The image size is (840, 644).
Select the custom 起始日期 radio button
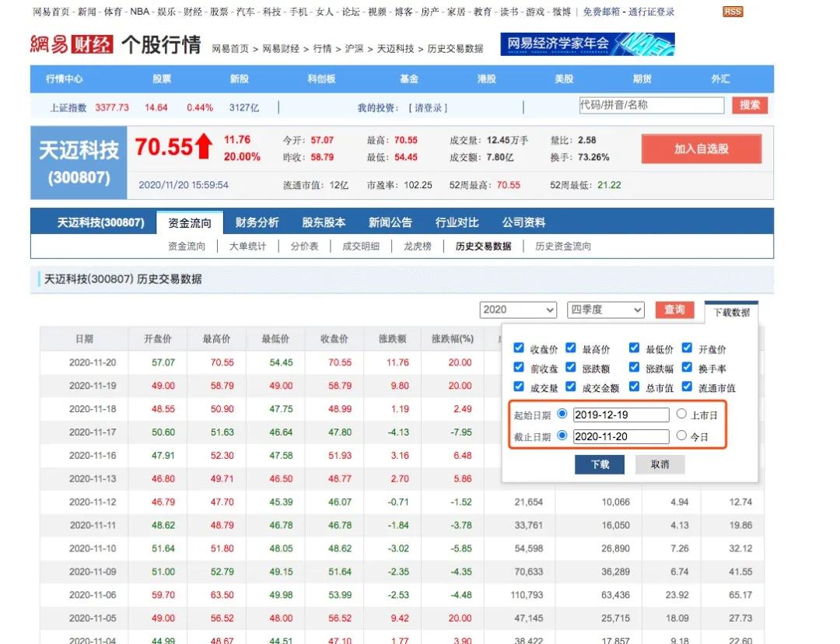pos(562,414)
